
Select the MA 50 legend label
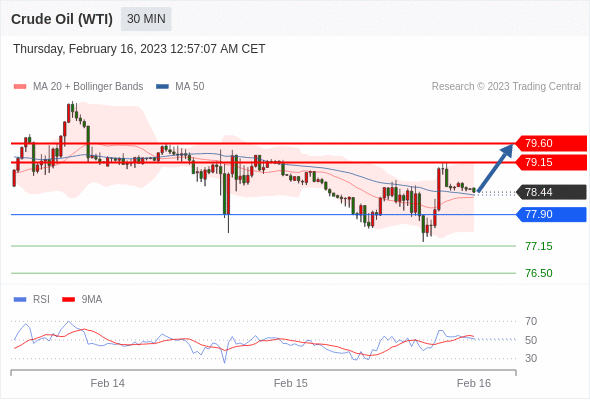(x=190, y=87)
